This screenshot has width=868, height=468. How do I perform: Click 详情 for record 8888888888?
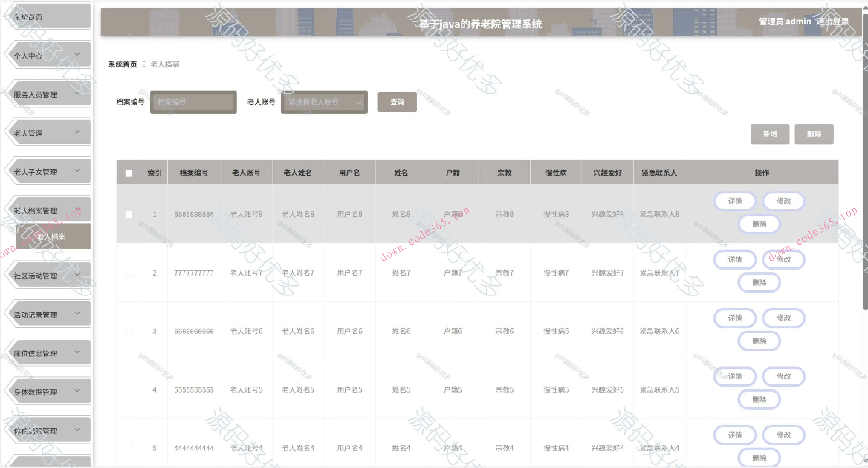735,201
